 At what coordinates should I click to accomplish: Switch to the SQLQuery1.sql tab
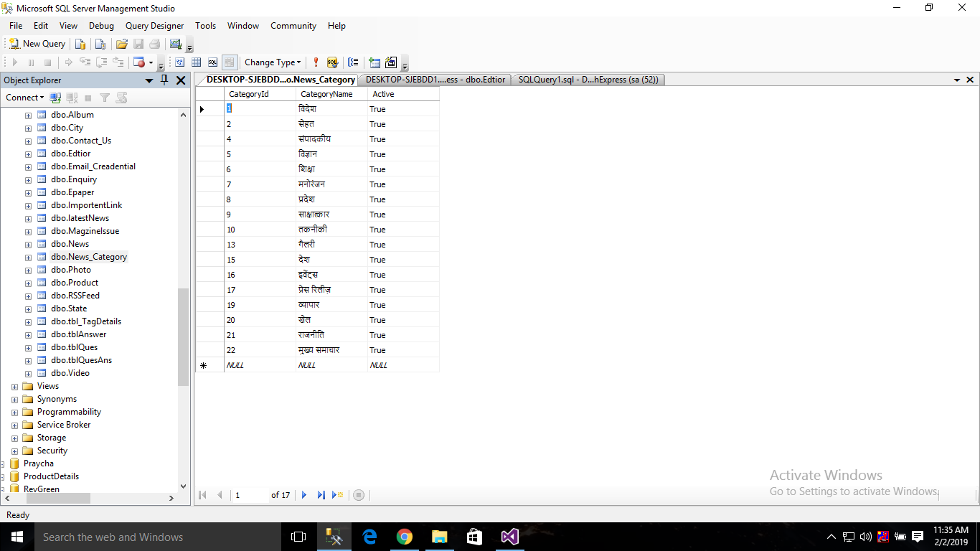tap(588, 80)
